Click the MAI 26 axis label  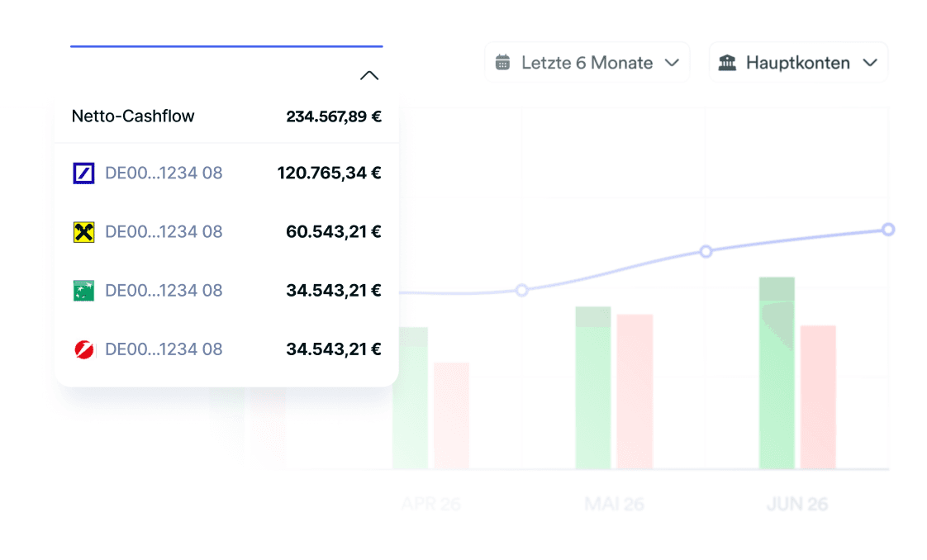click(x=614, y=504)
